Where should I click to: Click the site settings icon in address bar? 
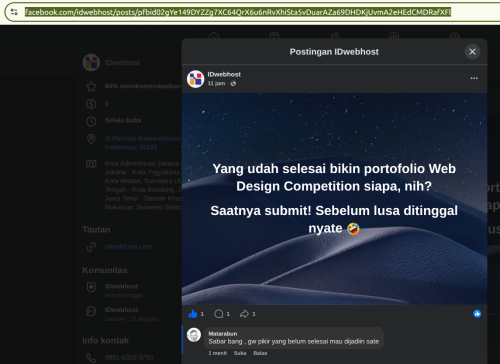[x=14, y=12]
